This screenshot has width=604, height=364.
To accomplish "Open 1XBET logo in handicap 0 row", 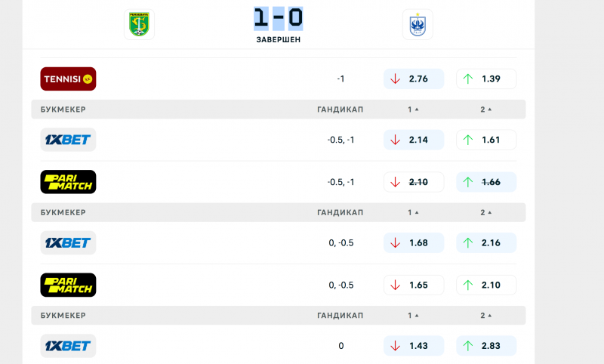I will [x=68, y=345].
